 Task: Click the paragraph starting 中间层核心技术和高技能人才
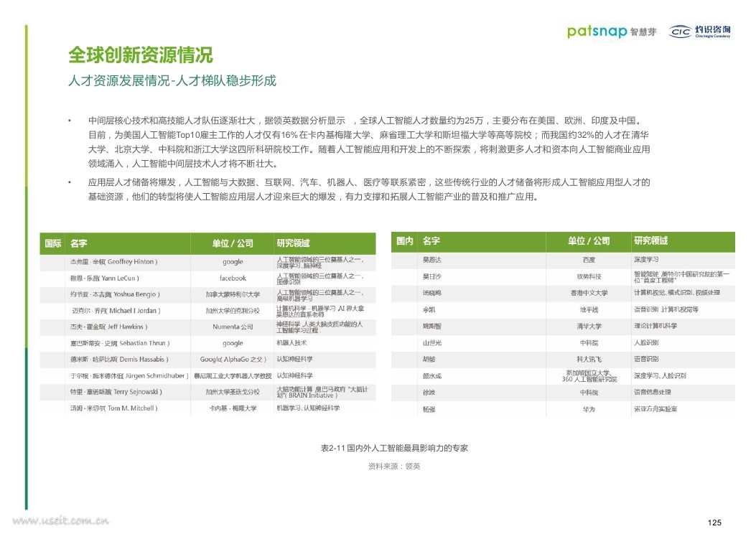point(369,142)
